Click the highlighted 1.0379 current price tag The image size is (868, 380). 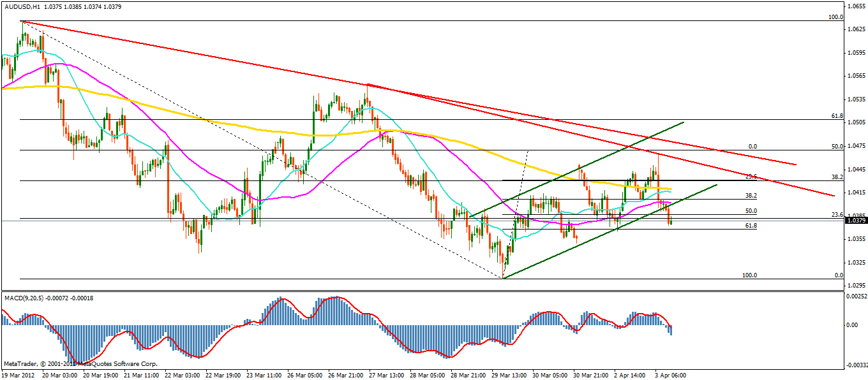855,221
